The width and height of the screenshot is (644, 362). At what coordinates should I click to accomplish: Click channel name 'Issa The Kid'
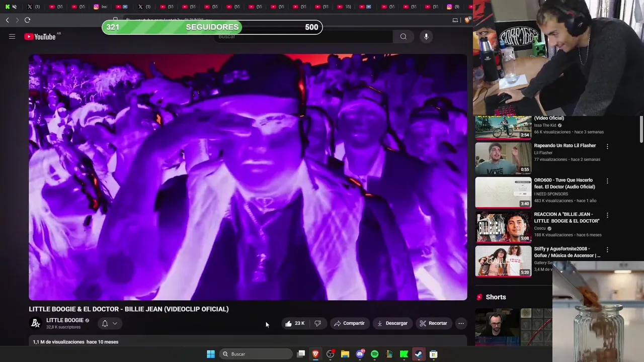point(545,125)
